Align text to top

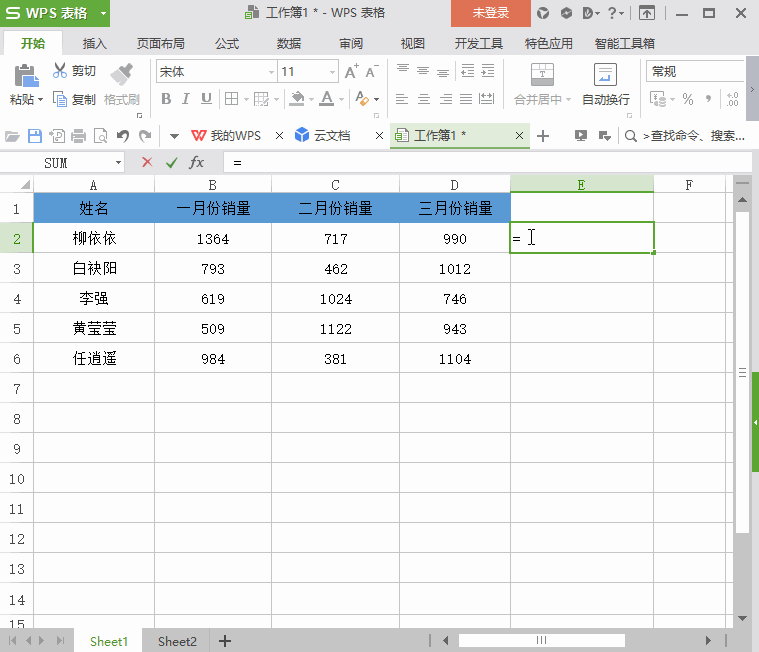coord(403,71)
